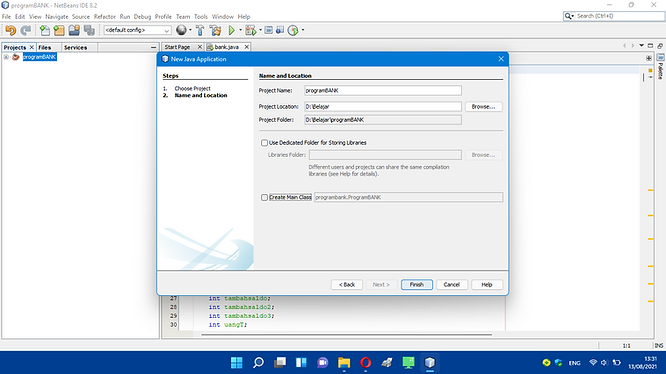This screenshot has width=666, height=374.
Task: Open the File menu
Action: (6, 17)
